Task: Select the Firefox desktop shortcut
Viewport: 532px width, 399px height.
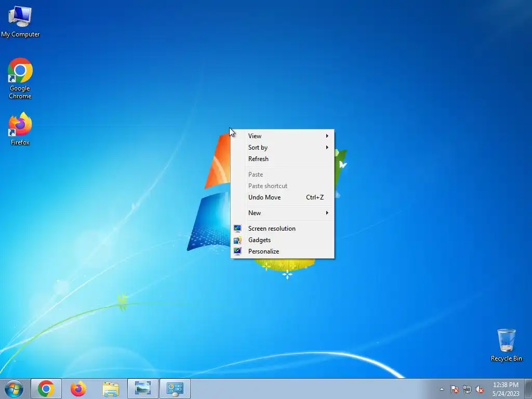Action: click(x=20, y=129)
